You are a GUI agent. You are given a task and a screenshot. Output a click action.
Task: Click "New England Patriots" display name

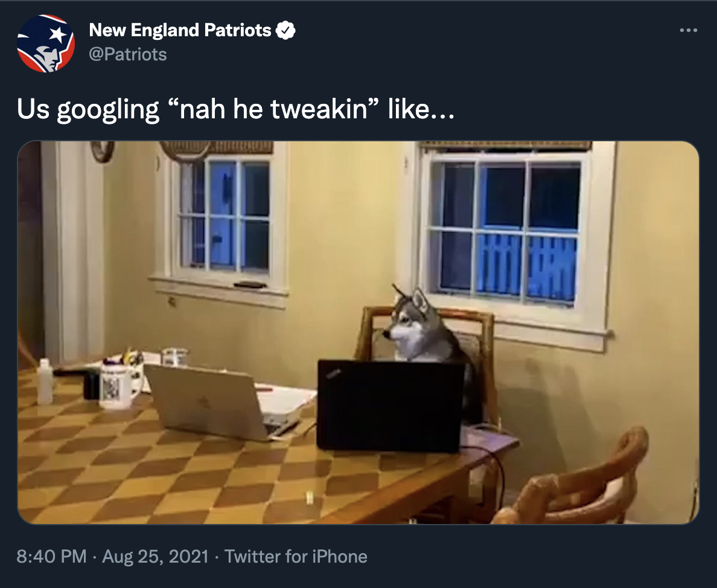click(x=177, y=30)
